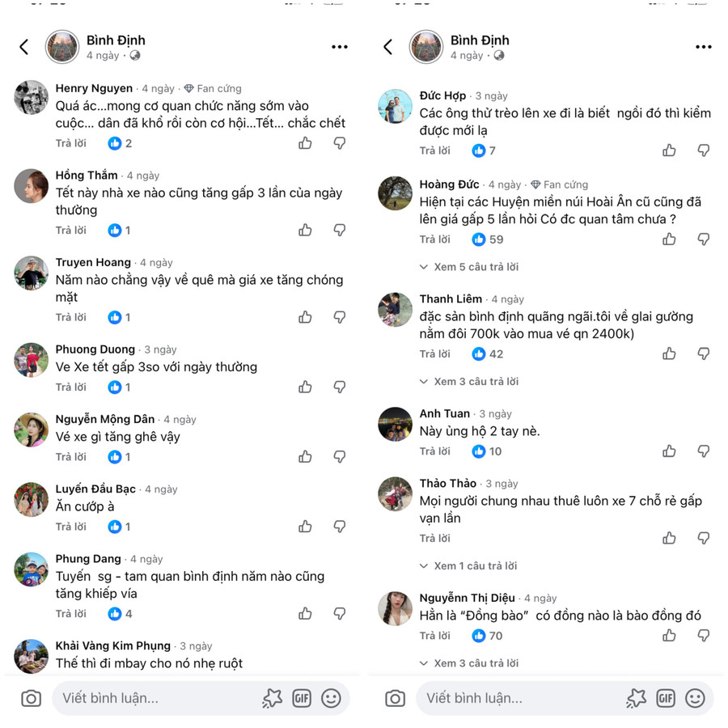
Task: Like Anh Tuan's comment with thumbs up
Action: (669, 451)
